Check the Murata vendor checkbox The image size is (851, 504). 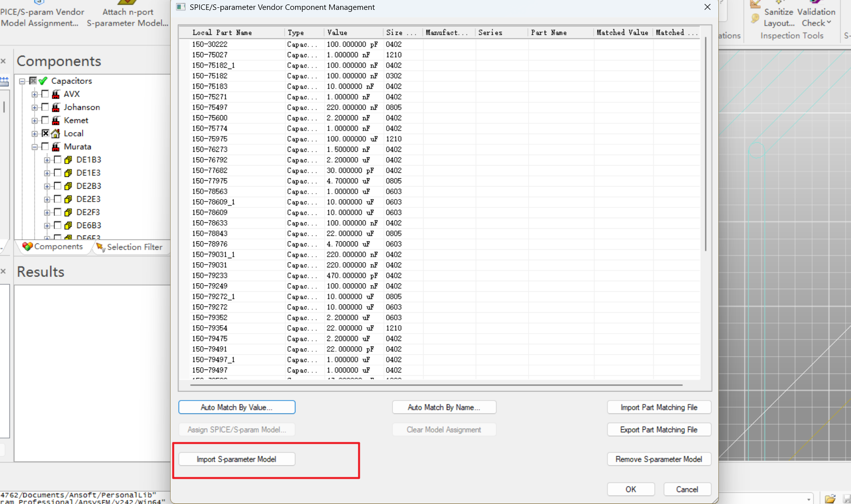click(x=45, y=146)
